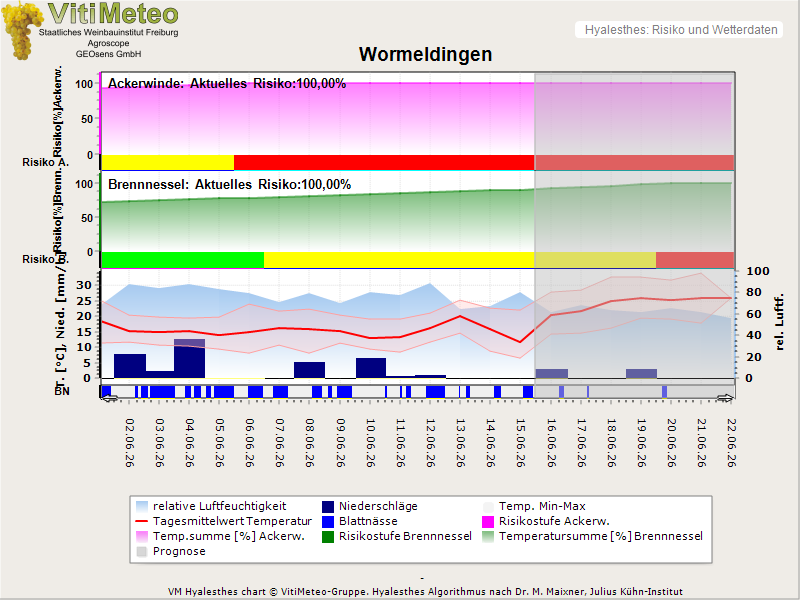Click the Niederschläge legend swatch
Image resolution: width=800 pixels, height=600 pixels.
coord(328,506)
